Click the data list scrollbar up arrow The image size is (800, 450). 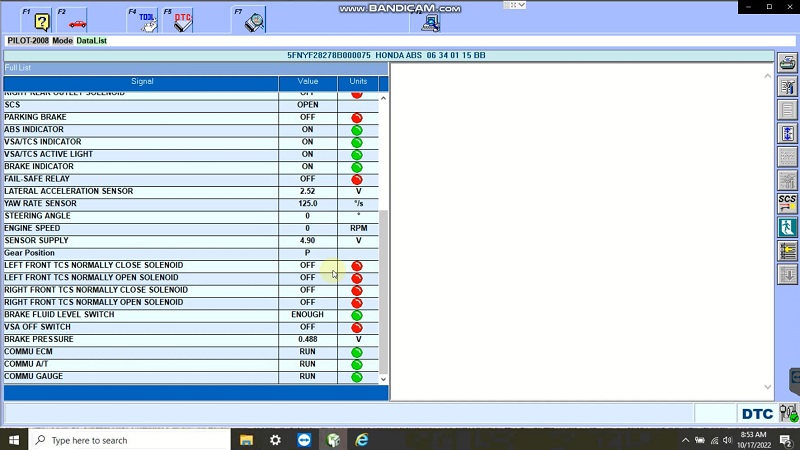[x=383, y=98]
